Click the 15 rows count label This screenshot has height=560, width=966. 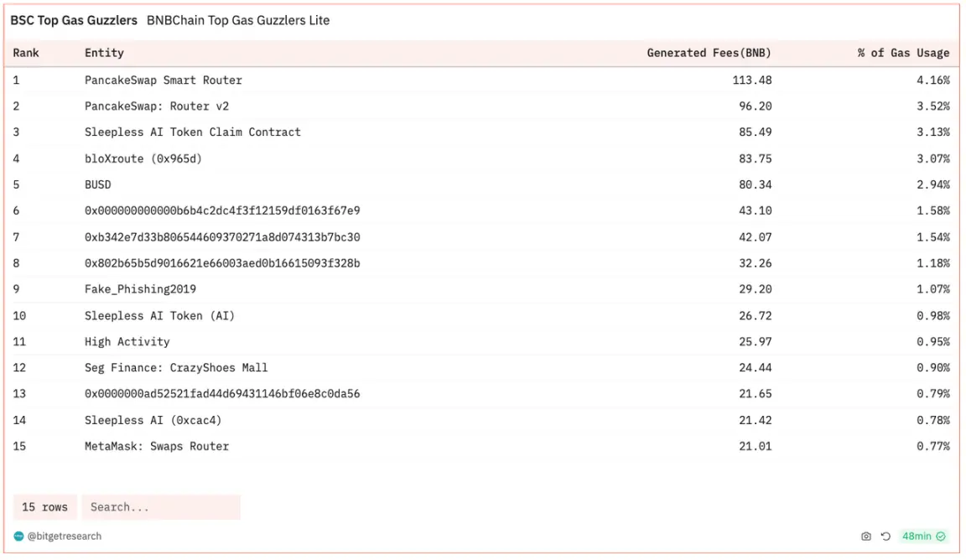(44, 507)
